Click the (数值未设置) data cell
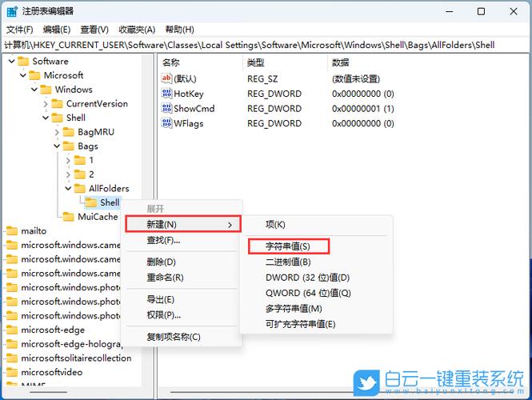Image resolution: width=532 pixels, height=400 pixels. coord(356,78)
